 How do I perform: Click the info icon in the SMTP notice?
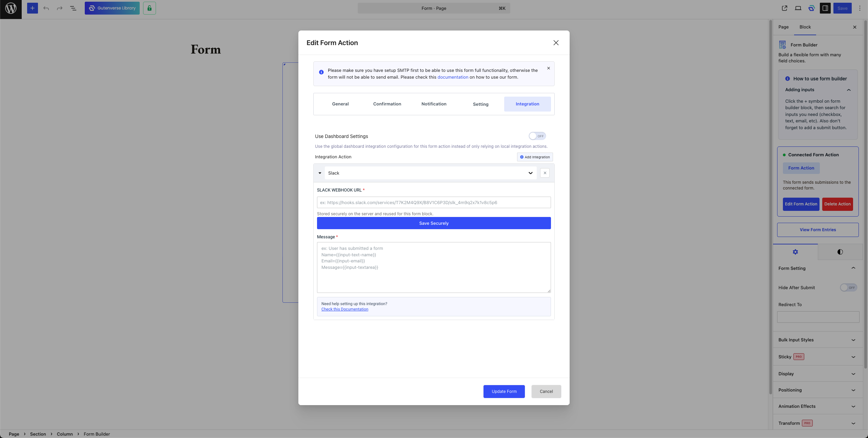[x=321, y=72]
